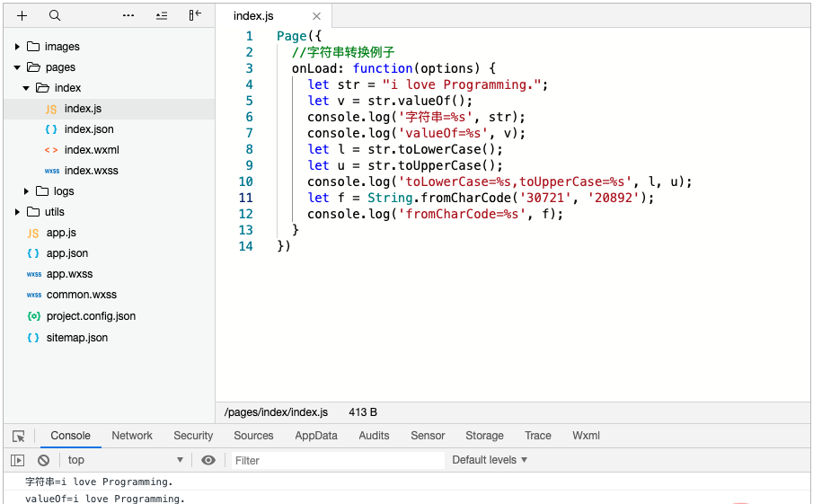Switch to the Sensor tab
Viewport: 813px width, 504px height.
click(428, 436)
